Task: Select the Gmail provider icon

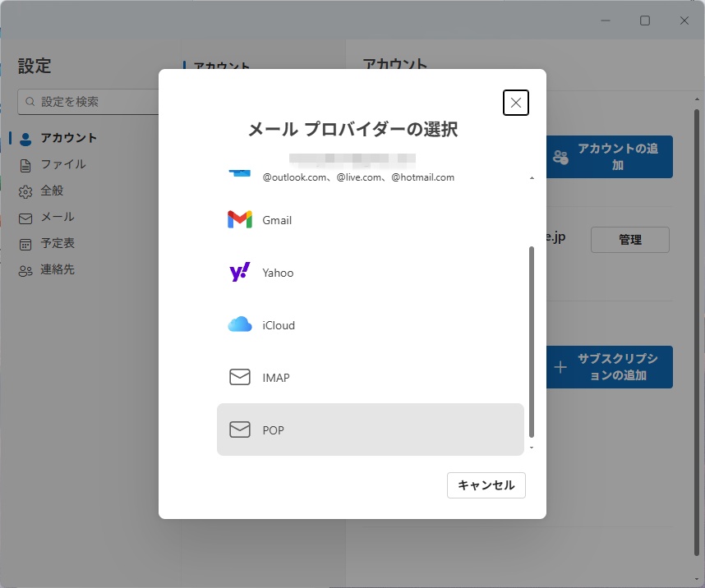Action: coord(239,220)
